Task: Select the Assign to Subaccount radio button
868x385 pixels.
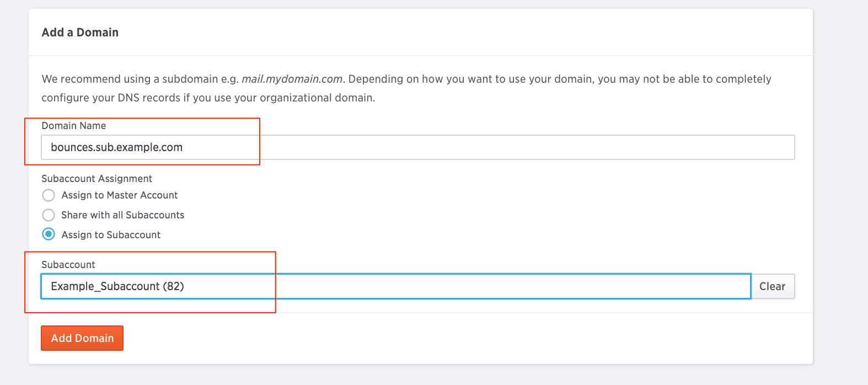Action: (x=49, y=234)
